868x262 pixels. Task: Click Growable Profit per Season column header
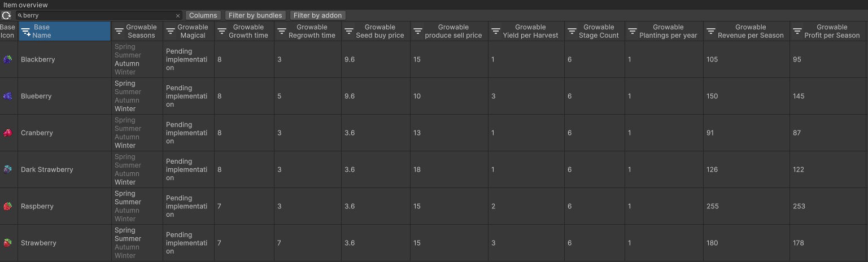[x=831, y=31]
